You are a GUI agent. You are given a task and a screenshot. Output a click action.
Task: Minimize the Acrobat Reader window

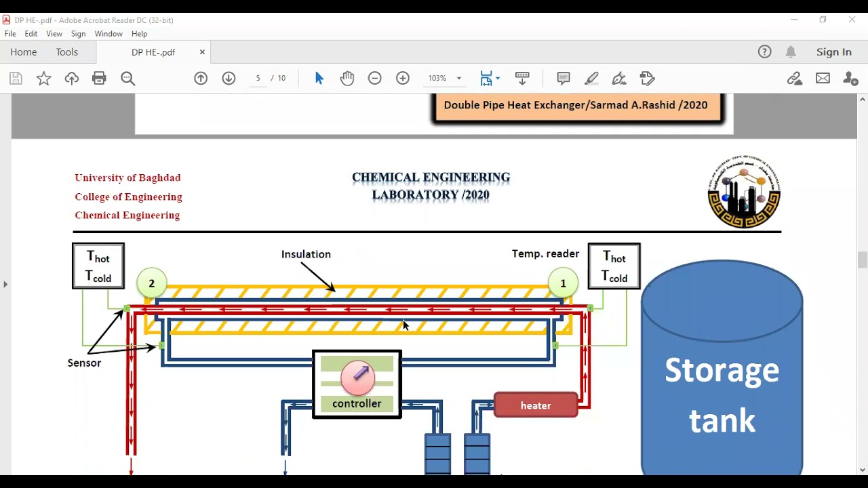794,20
